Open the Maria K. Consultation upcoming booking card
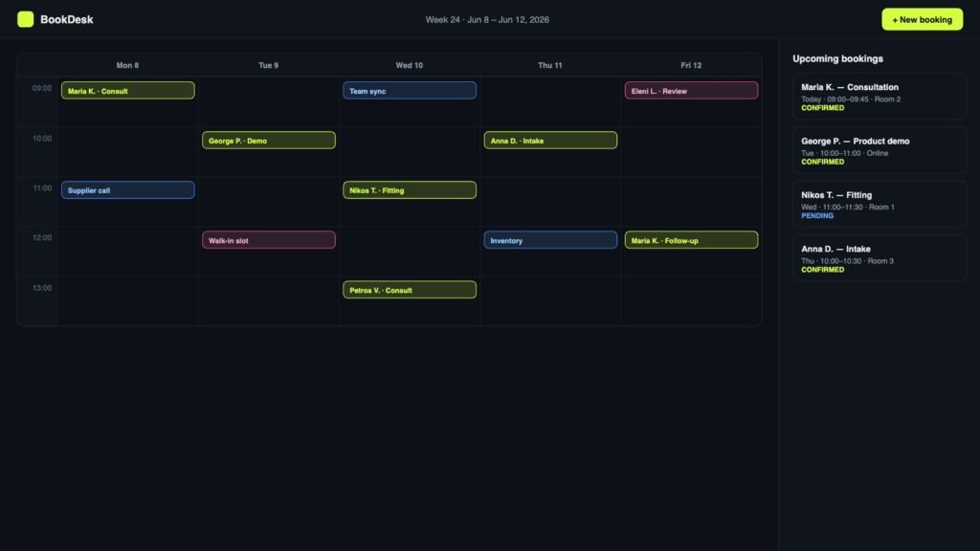980x551 pixels. (880, 97)
